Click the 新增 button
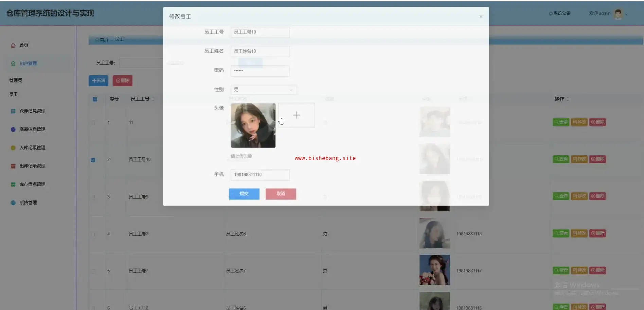Screen dimensions: 644x310 [x=99, y=81]
